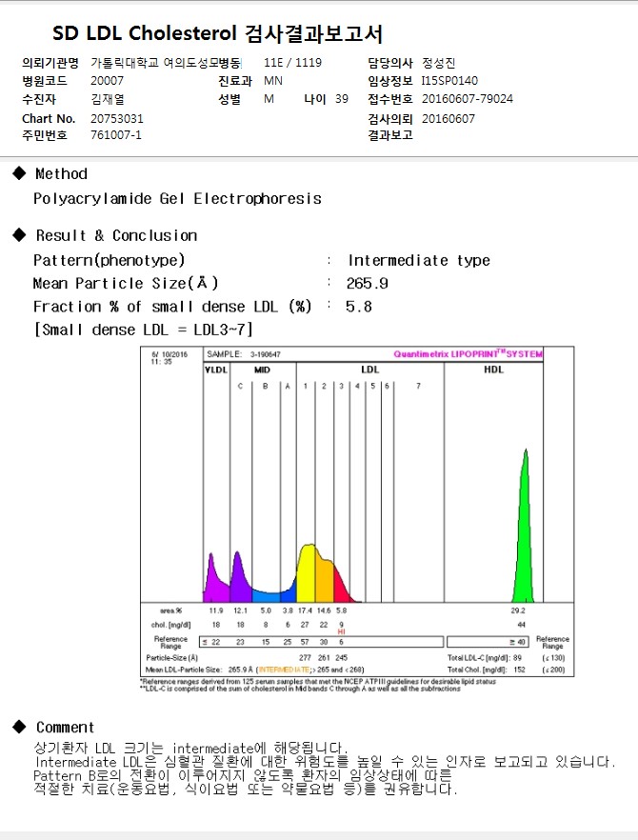This screenshot has width=638, height=840.
Task: Click the sample ID '3-190647'
Action: pyautogui.click(x=265, y=354)
